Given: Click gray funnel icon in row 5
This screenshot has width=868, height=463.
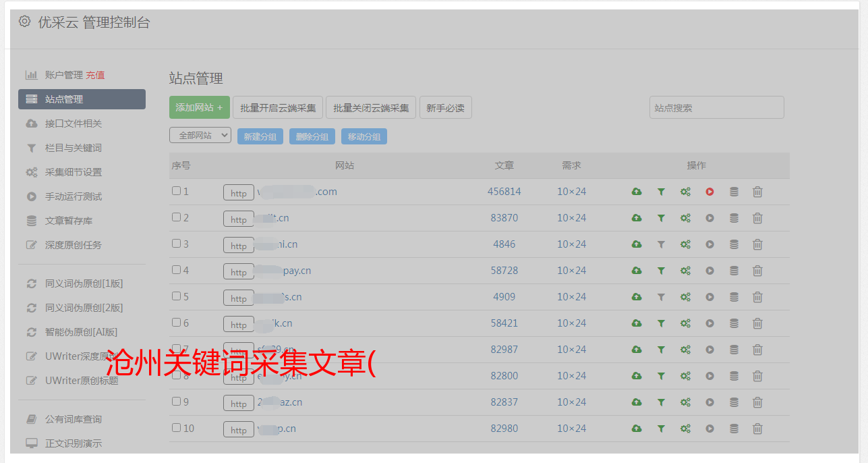Looking at the screenshot, I should [661, 297].
